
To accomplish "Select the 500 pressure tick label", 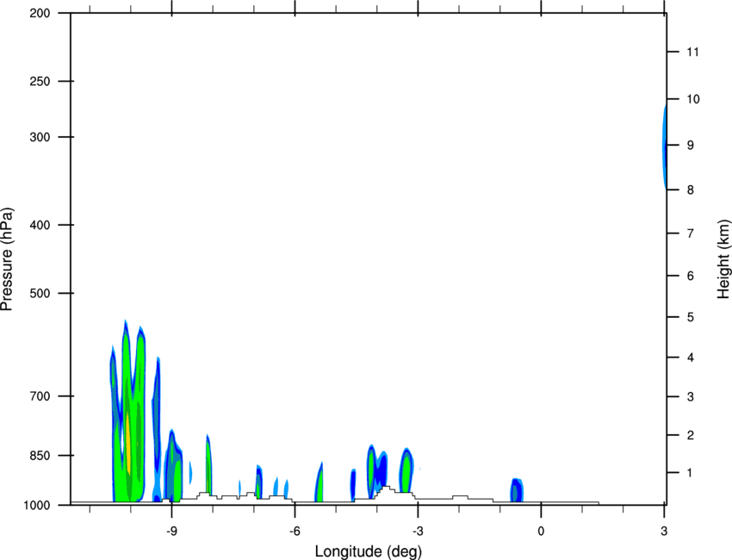I will (x=40, y=293).
